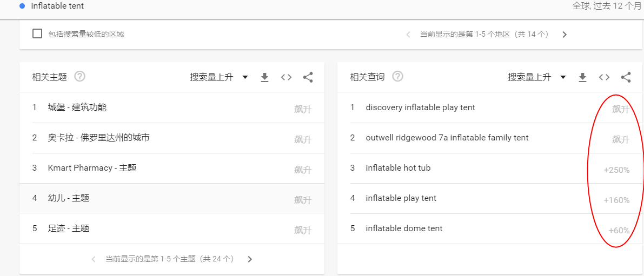Open help icon beside 相关查询 title
Screen dimensions: 644x276
click(x=398, y=77)
